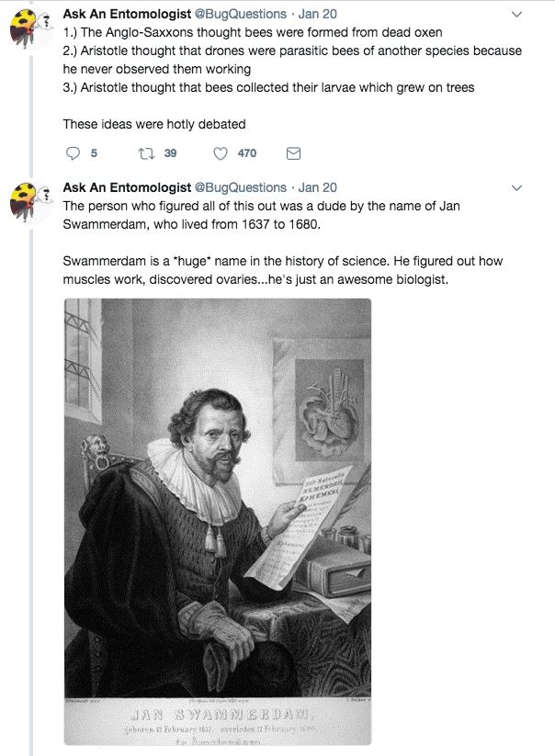The width and height of the screenshot is (555, 756).
Task: Click the like count of 470
Action: 247,153
